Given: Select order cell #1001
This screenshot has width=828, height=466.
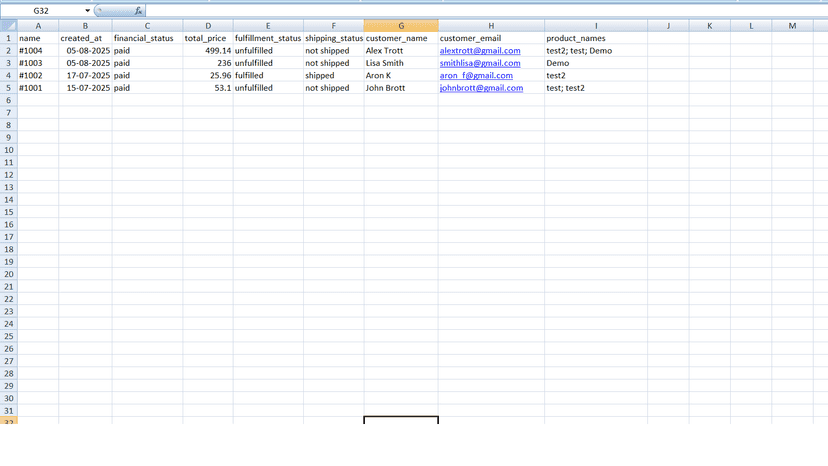Looking at the screenshot, I should click(x=38, y=88).
